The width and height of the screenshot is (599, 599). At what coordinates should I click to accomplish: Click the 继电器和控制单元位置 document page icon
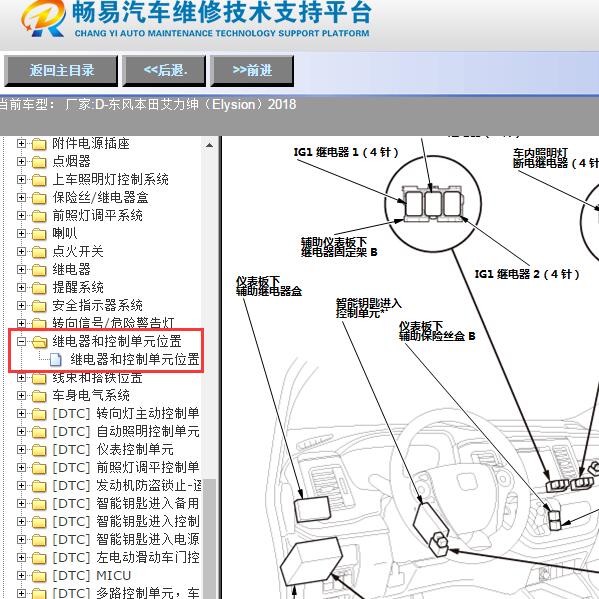tap(56, 360)
